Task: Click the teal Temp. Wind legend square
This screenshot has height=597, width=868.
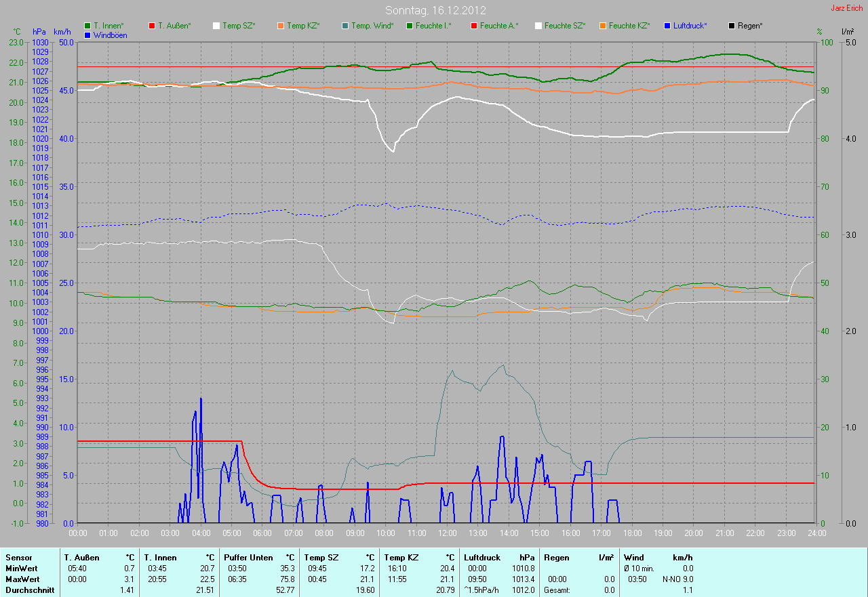Action: pos(345,26)
